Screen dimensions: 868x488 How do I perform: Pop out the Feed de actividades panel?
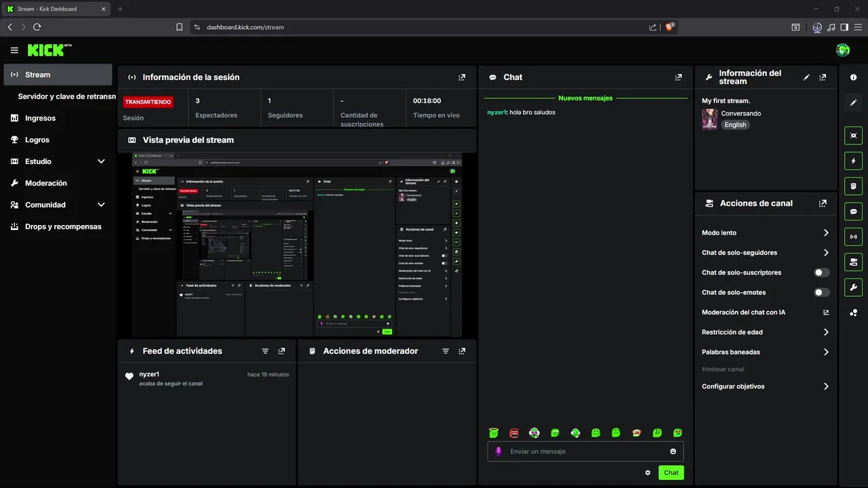point(281,351)
